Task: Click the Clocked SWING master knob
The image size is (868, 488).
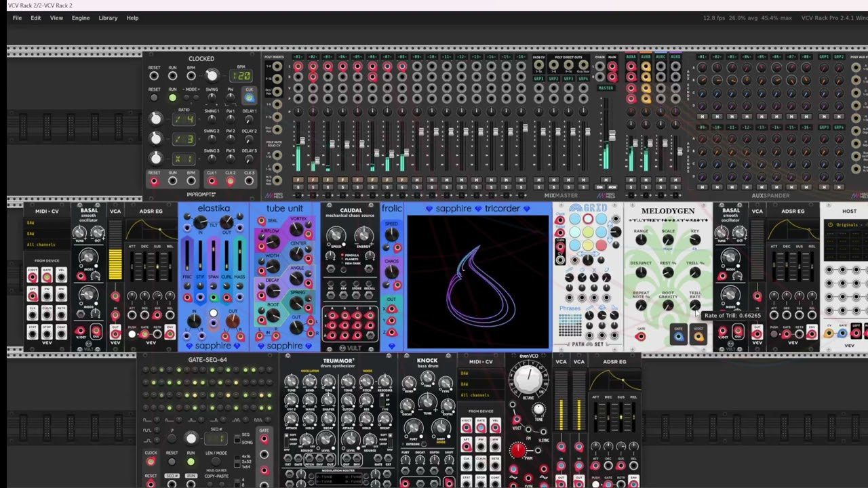Action: 212,98
